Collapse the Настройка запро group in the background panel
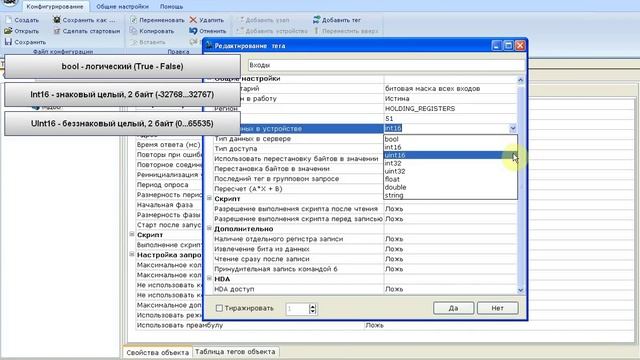Viewport: 640px width, 360px height. point(131,254)
